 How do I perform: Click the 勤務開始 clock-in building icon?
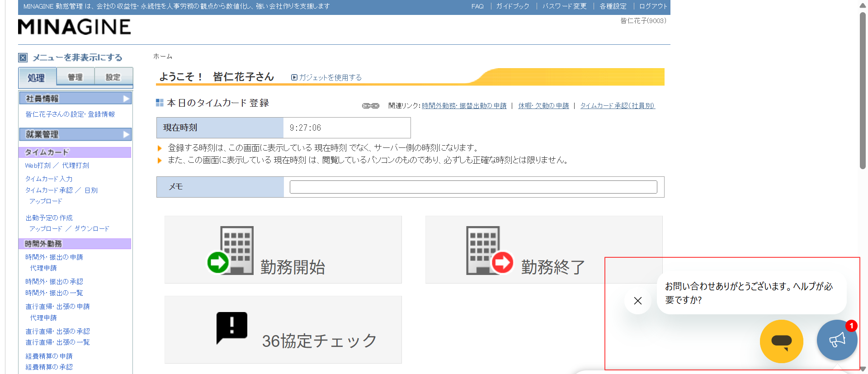(231, 250)
